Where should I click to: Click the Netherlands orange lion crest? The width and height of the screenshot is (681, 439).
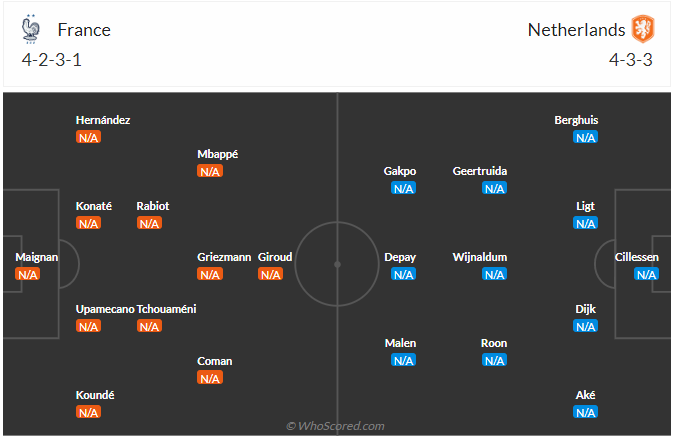click(642, 29)
